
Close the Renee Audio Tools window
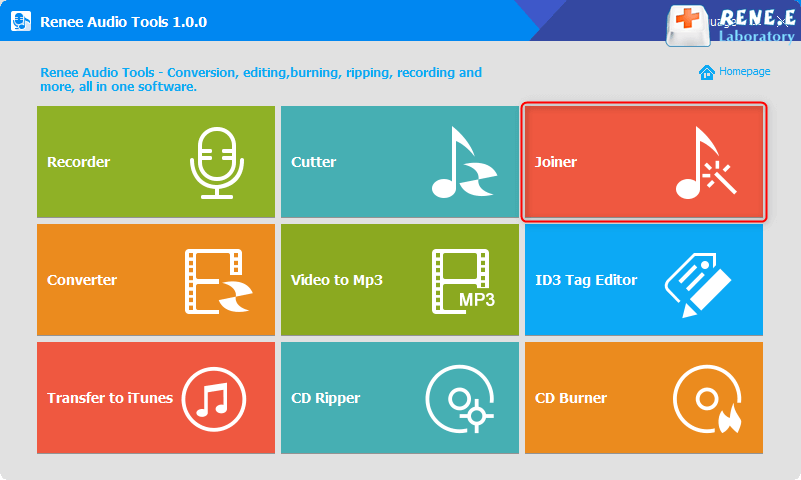click(782, 21)
